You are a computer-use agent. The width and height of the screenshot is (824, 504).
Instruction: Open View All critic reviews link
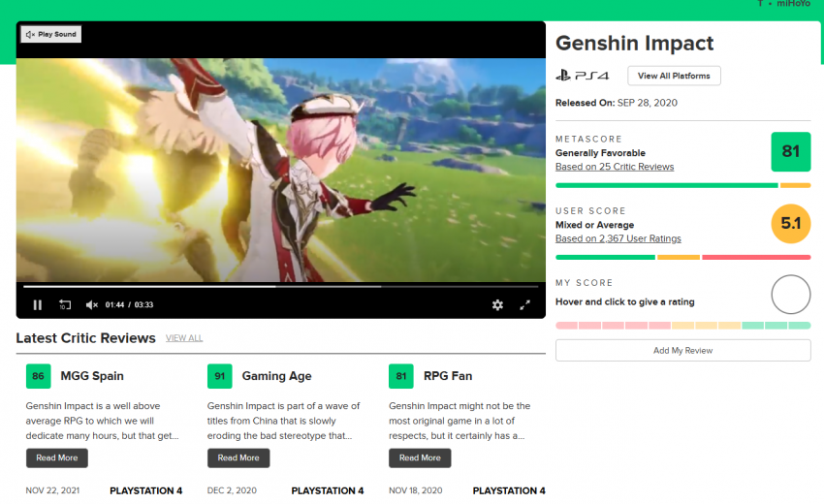184,338
